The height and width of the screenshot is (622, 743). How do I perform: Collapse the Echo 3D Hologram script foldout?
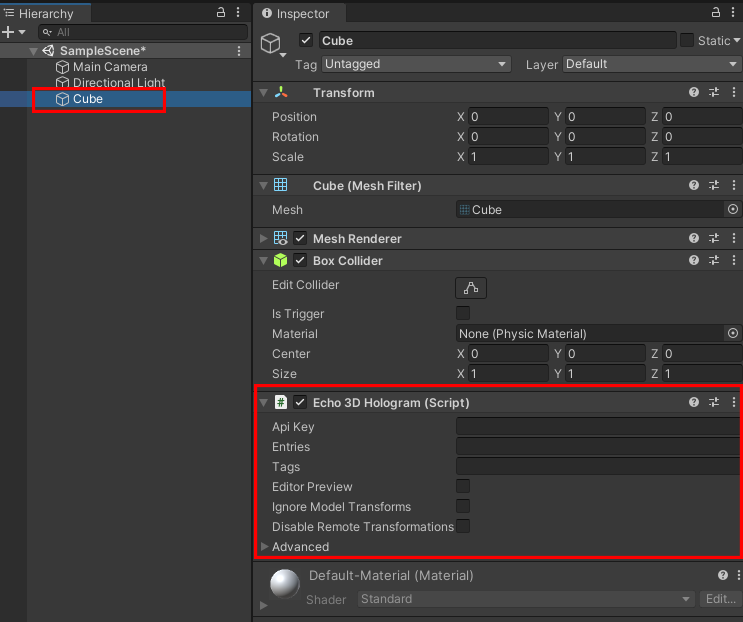tap(264, 403)
